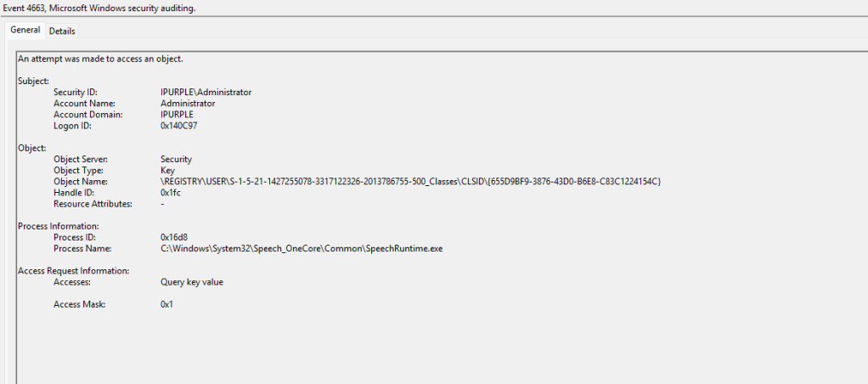The width and height of the screenshot is (868, 384).
Task: Click the Account Domain value IPURPLE
Action: 177,115
